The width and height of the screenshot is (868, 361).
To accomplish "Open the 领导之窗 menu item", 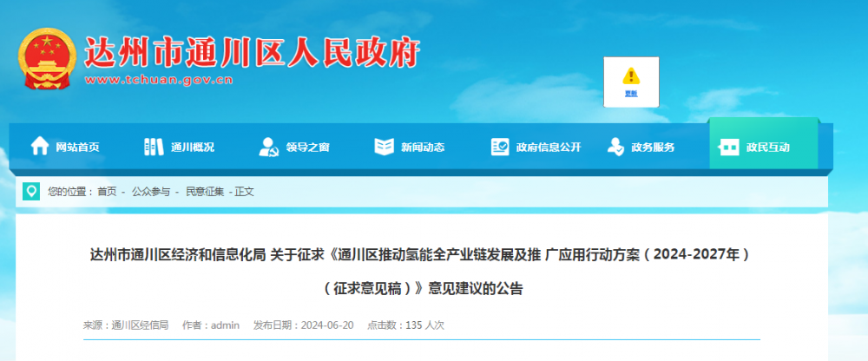I will coord(294,147).
